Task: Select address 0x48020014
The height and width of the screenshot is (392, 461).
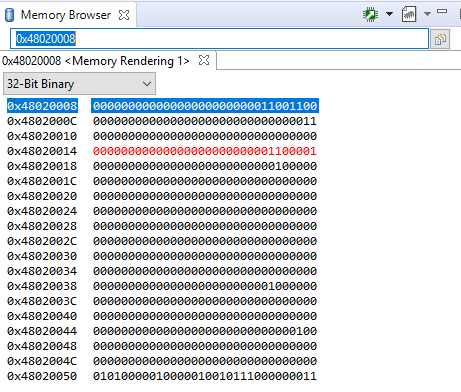Action: pos(42,151)
